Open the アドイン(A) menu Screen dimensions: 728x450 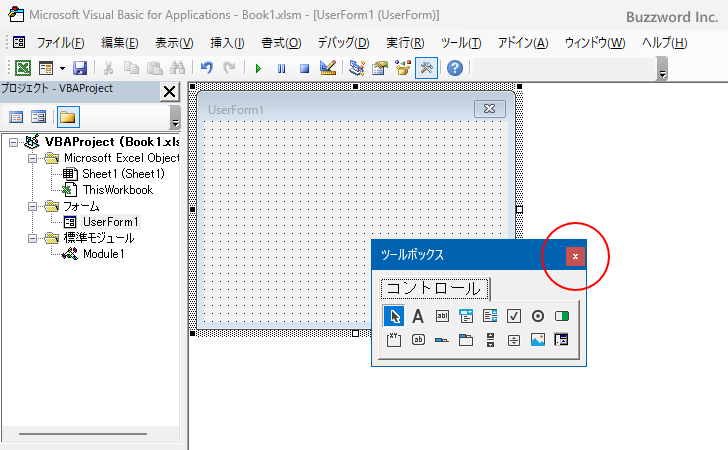coord(523,43)
